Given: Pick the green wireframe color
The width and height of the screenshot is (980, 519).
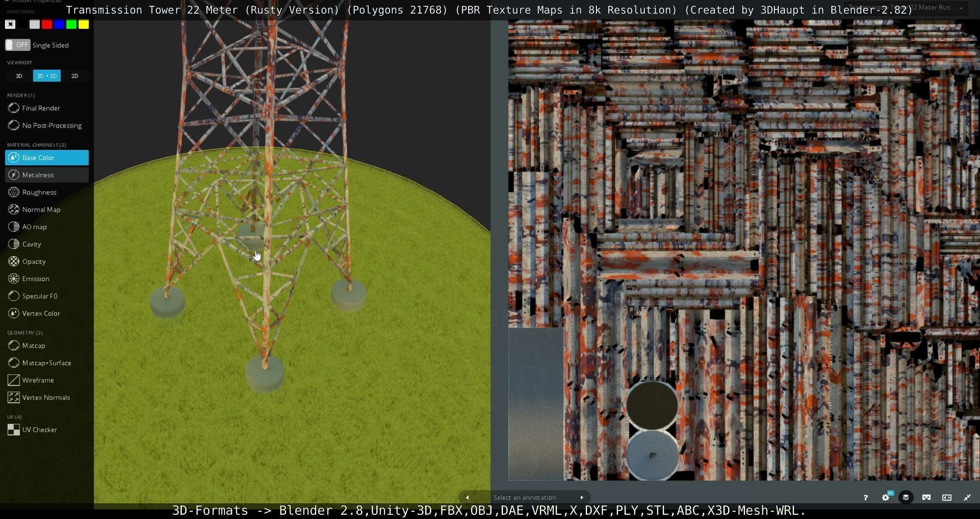Looking at the screenshot, I should pos(71,25).
